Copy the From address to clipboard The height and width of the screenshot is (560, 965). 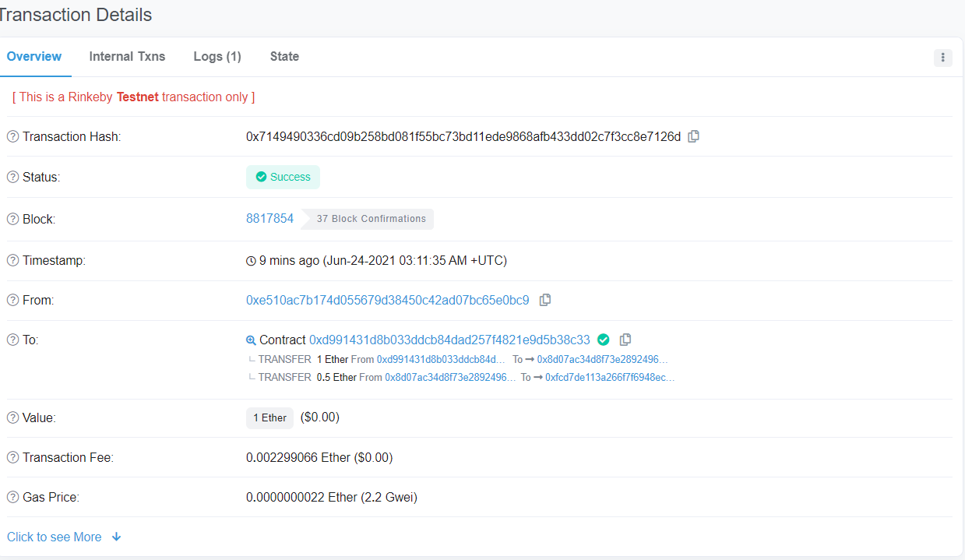(x=545, y=300)
